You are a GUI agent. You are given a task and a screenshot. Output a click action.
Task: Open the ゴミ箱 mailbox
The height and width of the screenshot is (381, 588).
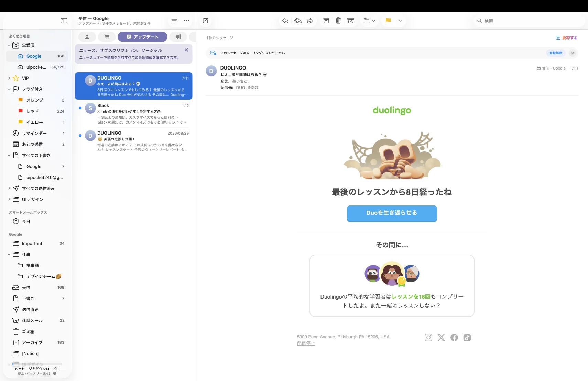coord(37,331)
